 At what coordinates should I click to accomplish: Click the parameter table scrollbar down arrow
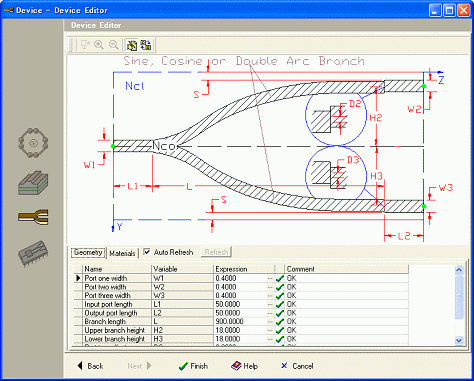[x=459, y=340]
